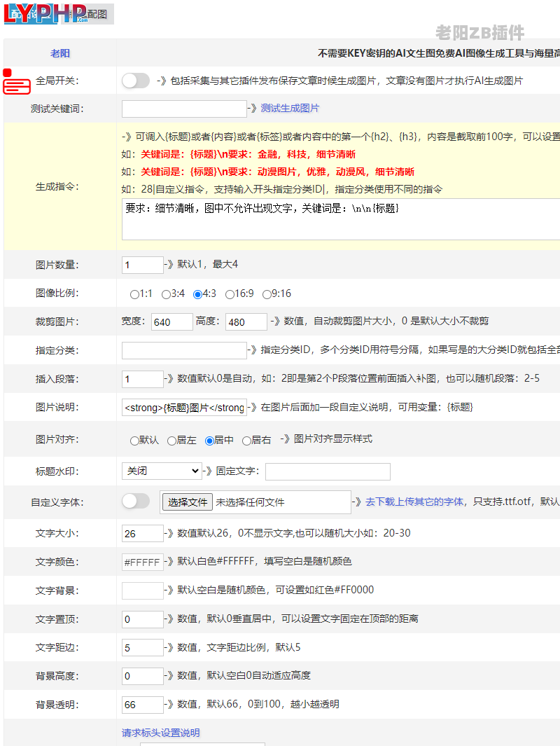This screenshot has width=560, height=746.
Task: Click the 图片数量 input box
Action: pos(142,265)
